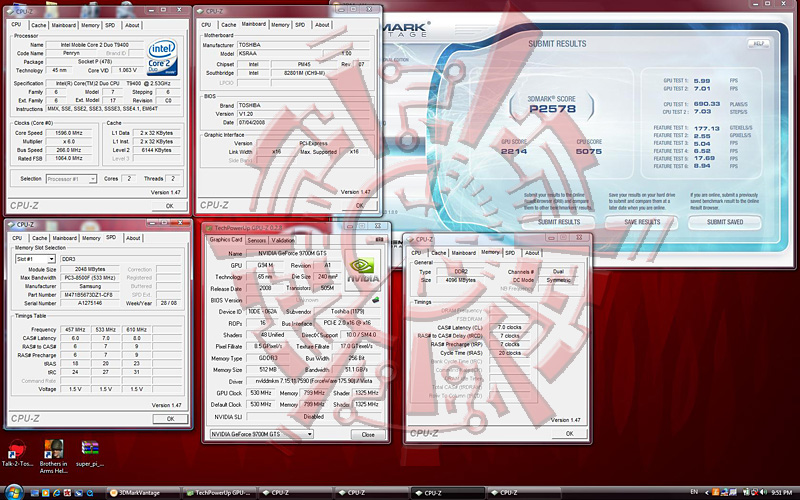Click the part number 'M471B5673DZ1-CF8'
The height and width of the screenshot is (500, 800).
point(89,295)
